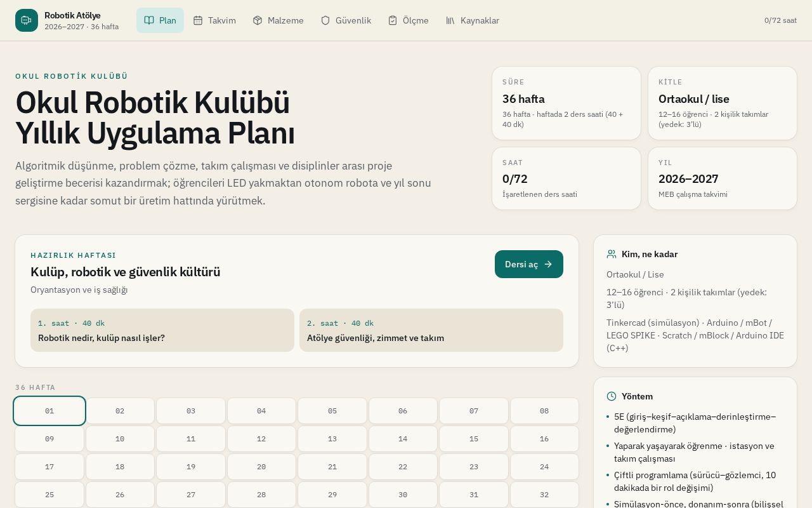Click the SAAT 0/72 card

(566, 178)
